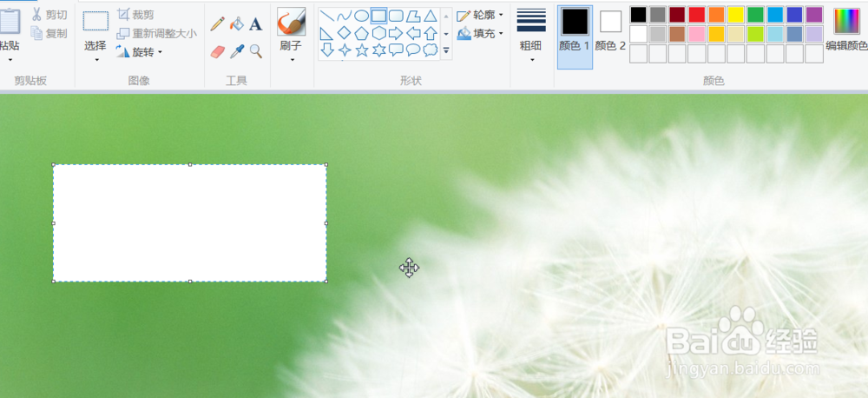Choose the Left arrow shape
This screenshot has width=868, height=398.
point(413,33)
